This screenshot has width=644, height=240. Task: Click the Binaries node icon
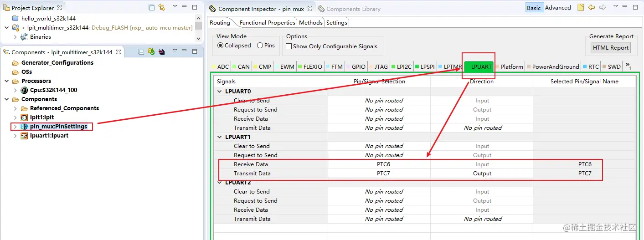(24, 37)
